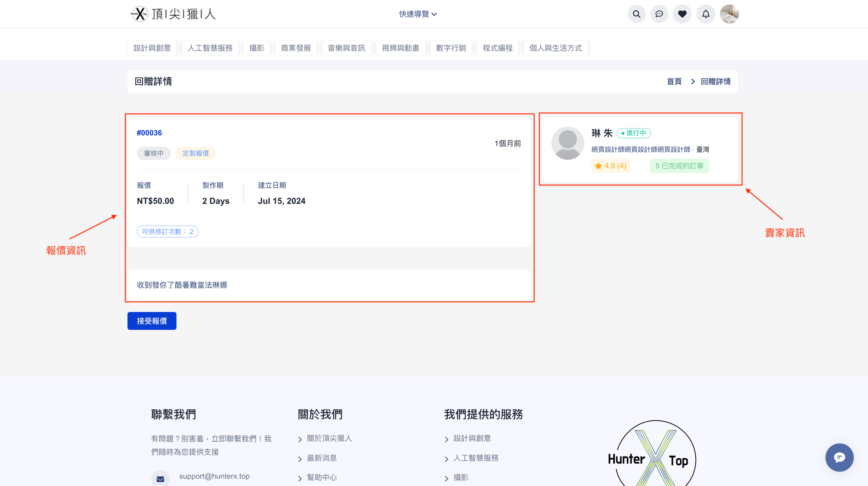Click the seller's gray avatar image

point(567,143)
